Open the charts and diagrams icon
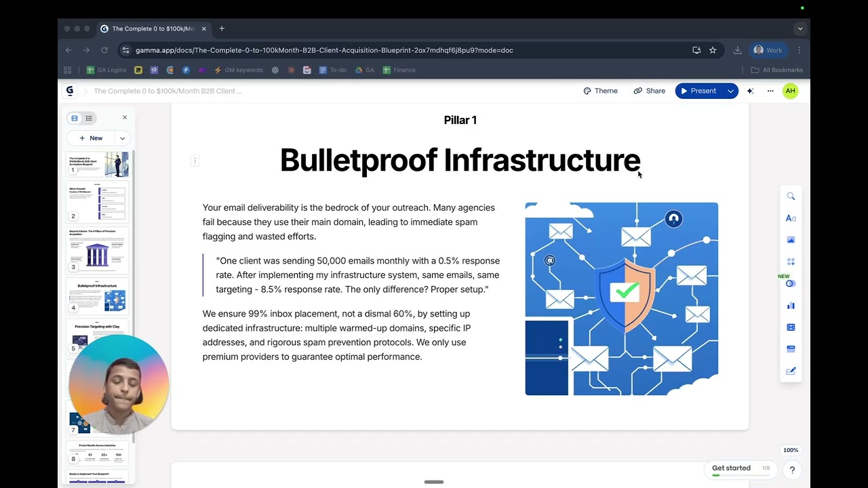This screenshot has height=488, width=868. pos(791,306)
